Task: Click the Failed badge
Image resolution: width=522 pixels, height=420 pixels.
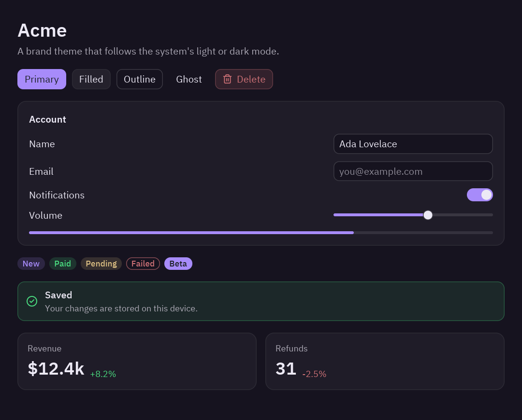Action: coord(143,264)
